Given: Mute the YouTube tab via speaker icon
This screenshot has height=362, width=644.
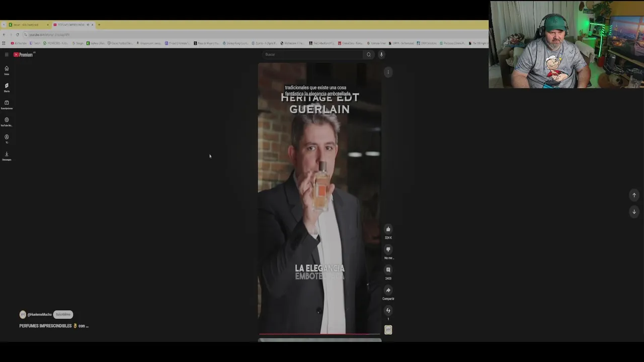Looking at the screenshot, I should pos(88,25).
